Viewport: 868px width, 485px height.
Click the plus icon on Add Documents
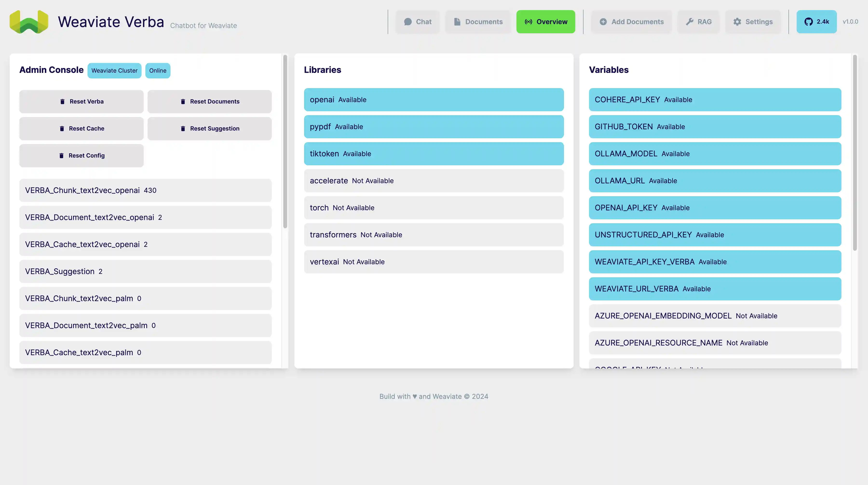(604, 21)
